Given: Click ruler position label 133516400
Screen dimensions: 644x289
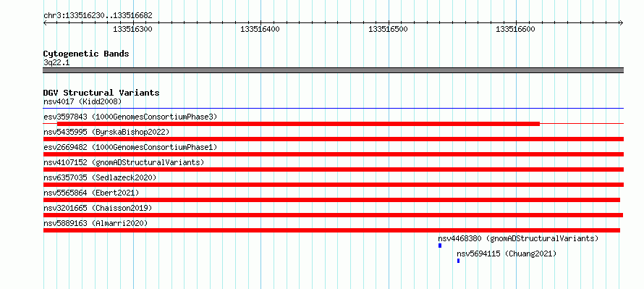Looking at the screenshot, I should (260, 30).
